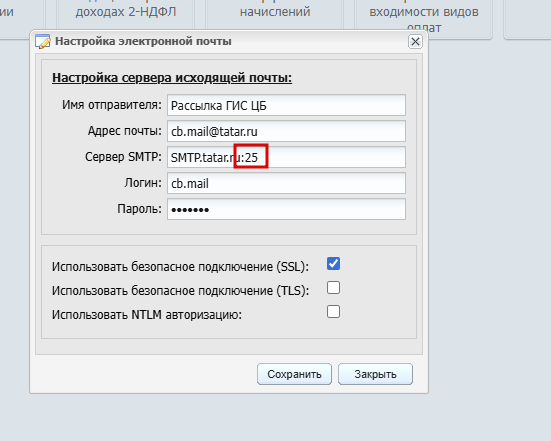Open the 'входимости видов оплат' background tile
Screen dimensions: 551x441
click(x=424, y=16)
